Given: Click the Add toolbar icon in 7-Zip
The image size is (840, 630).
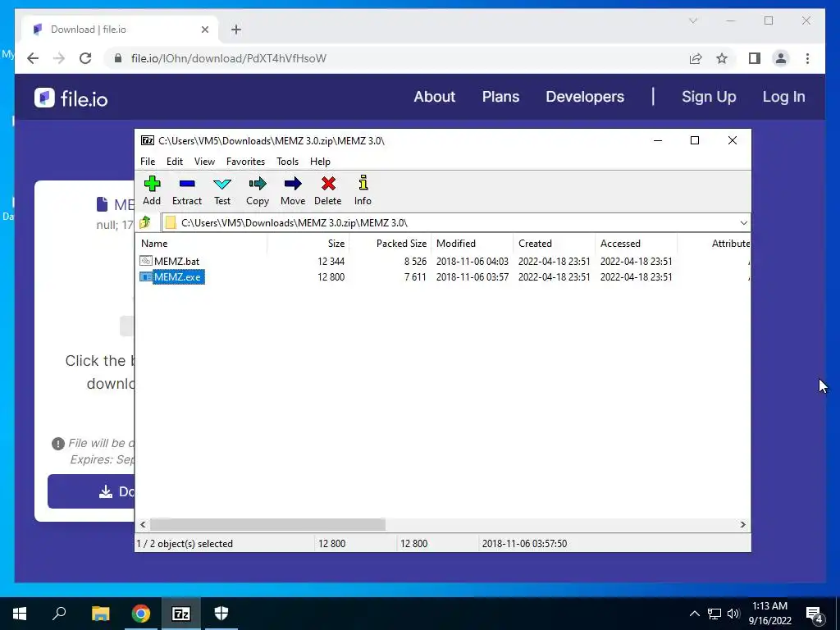Looking at the screenshot, I should (152, 185).
